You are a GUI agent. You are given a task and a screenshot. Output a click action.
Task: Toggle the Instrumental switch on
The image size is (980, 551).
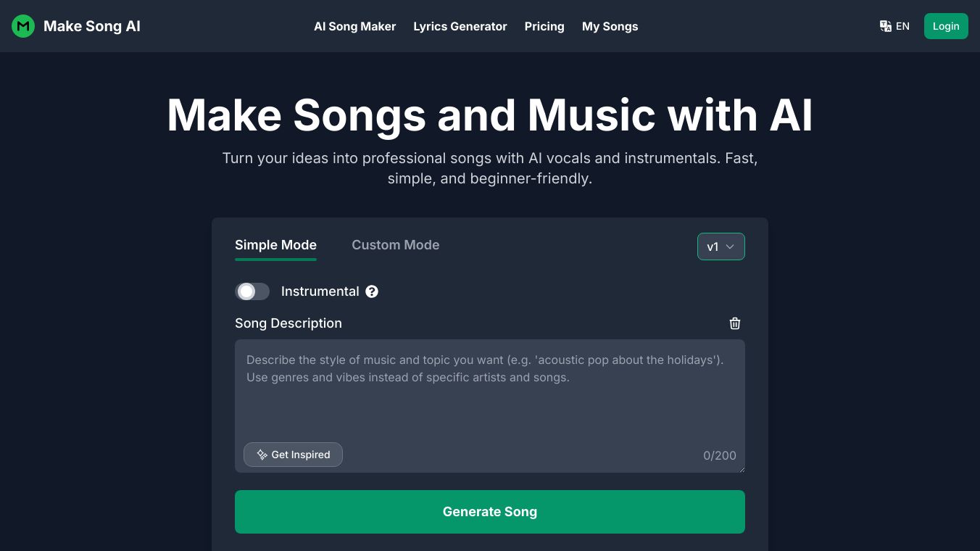tap(252, 291)
